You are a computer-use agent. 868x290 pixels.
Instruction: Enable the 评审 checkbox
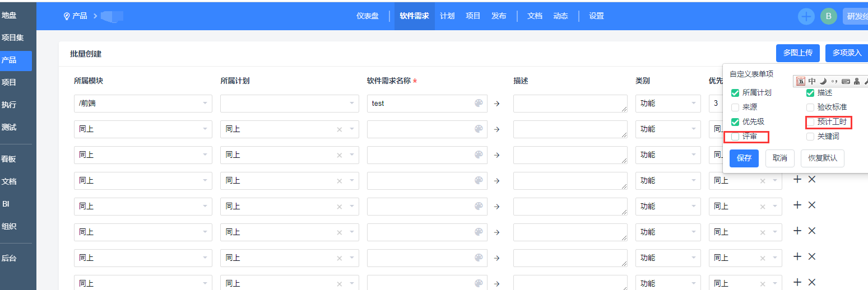pyautogui.click(x=735, y=137)
